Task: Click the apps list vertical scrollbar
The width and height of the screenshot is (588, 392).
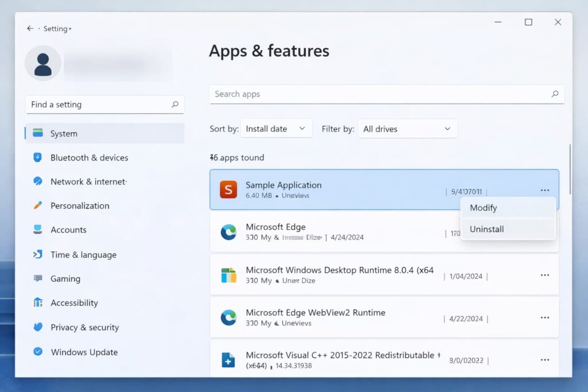Action: (x=570, y=169)
